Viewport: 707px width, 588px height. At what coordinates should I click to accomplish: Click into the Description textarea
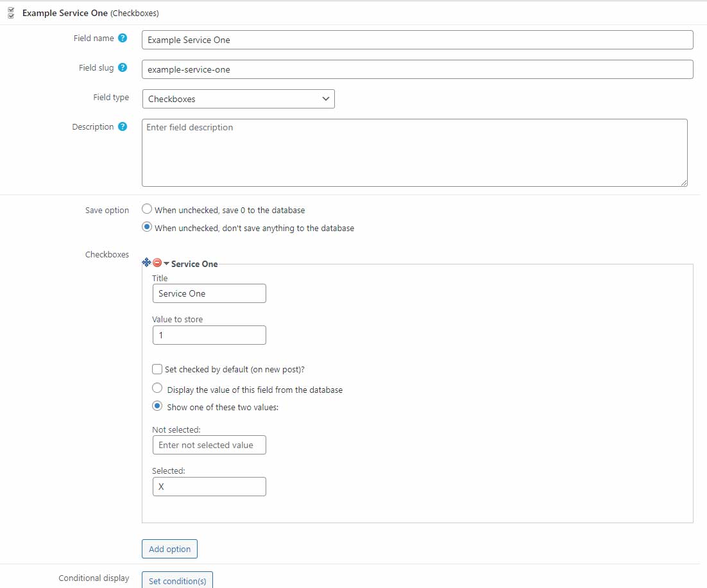tap(415, 153)
